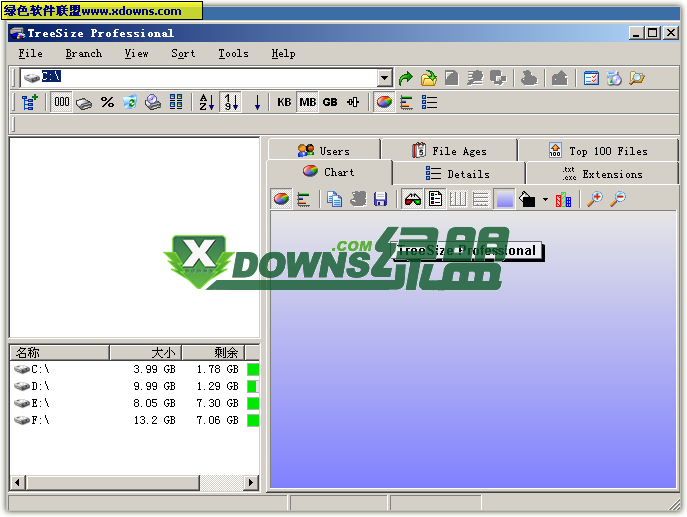
Task: Show bar chart from main toolbar
Action: point(407,103)
